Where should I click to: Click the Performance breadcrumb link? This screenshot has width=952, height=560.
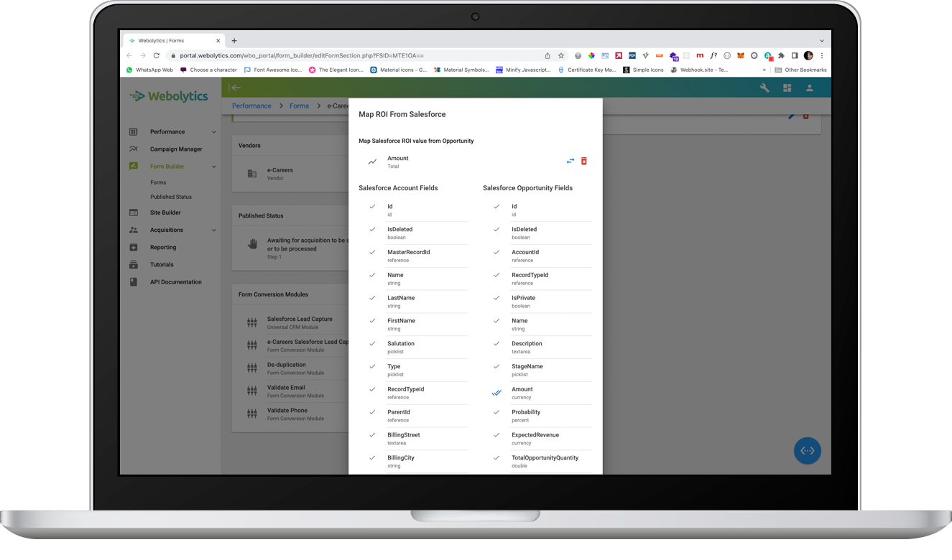coord(251,106)
